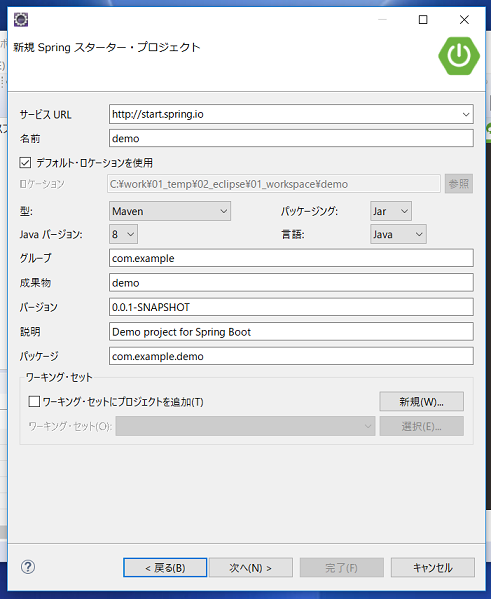Click the version field 0.0.1-SNAPSHOT
Screen dimensions: 491x599
291,307
